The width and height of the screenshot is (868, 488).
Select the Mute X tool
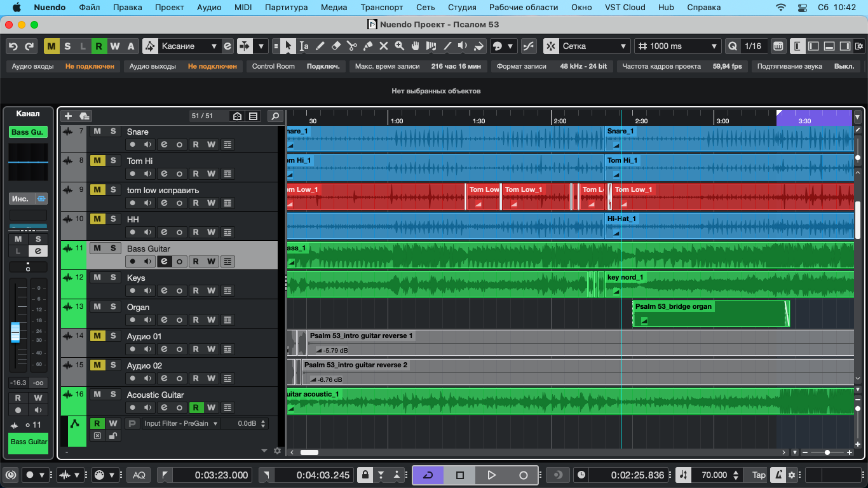384,46
